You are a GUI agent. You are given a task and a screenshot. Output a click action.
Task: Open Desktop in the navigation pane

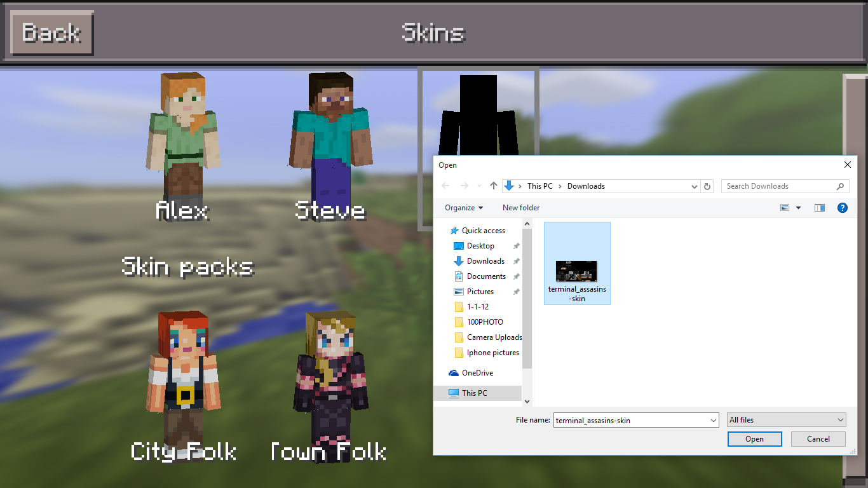480,246
